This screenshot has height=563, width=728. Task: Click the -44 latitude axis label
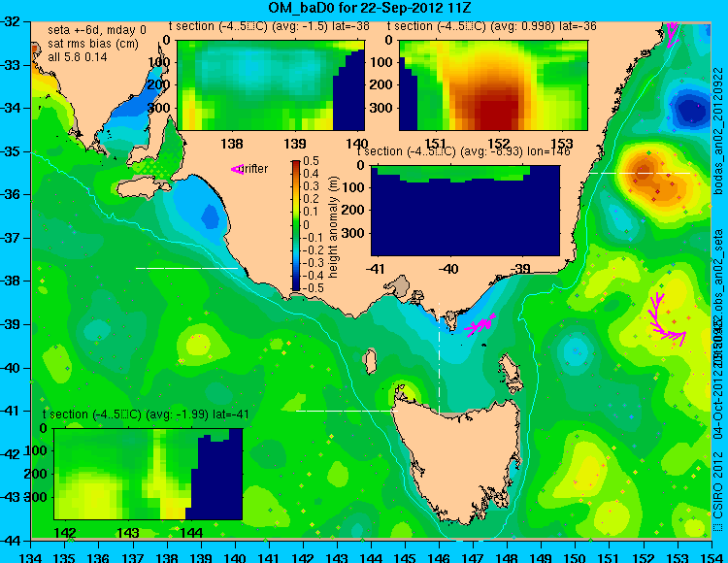[11, 541]
